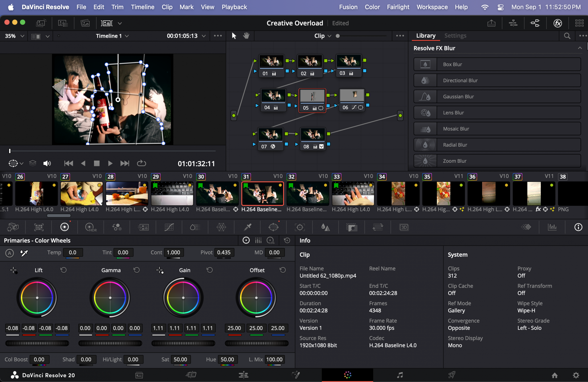This screenshot has width=588, height=382.
Task: Mute the viewer audio speaker
Action: coord(47,163)
